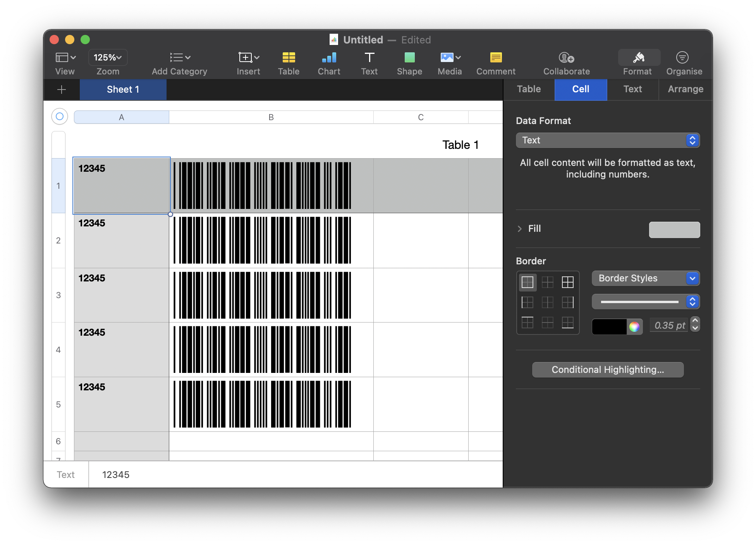Toggle the Format inspector brush icon

638,58
